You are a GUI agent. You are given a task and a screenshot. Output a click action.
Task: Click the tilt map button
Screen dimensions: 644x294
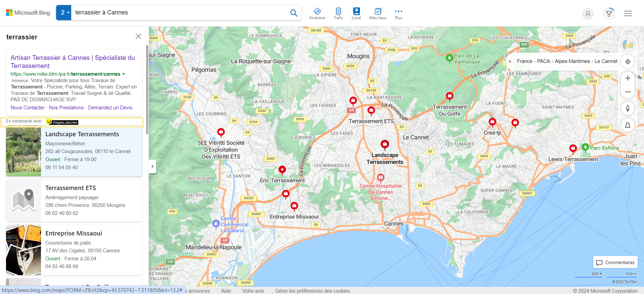[x=628, y=125]
